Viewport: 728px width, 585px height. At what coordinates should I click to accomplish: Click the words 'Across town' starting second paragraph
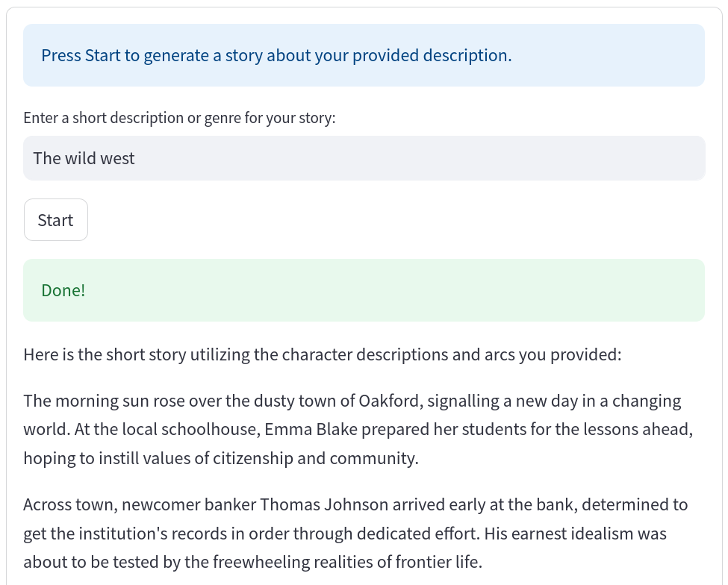coord(70,504)
